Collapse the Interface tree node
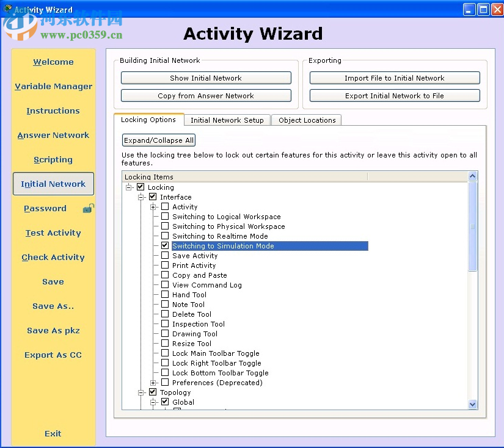 [x=141, y=197]
